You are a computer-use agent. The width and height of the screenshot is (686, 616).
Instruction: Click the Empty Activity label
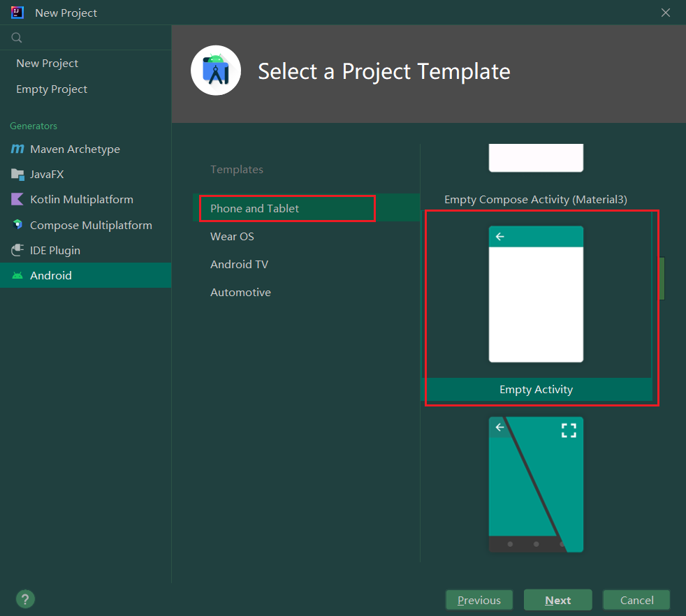coord(536,390)
